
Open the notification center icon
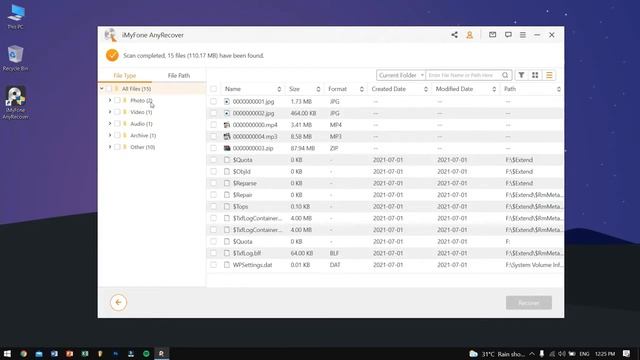627,353
